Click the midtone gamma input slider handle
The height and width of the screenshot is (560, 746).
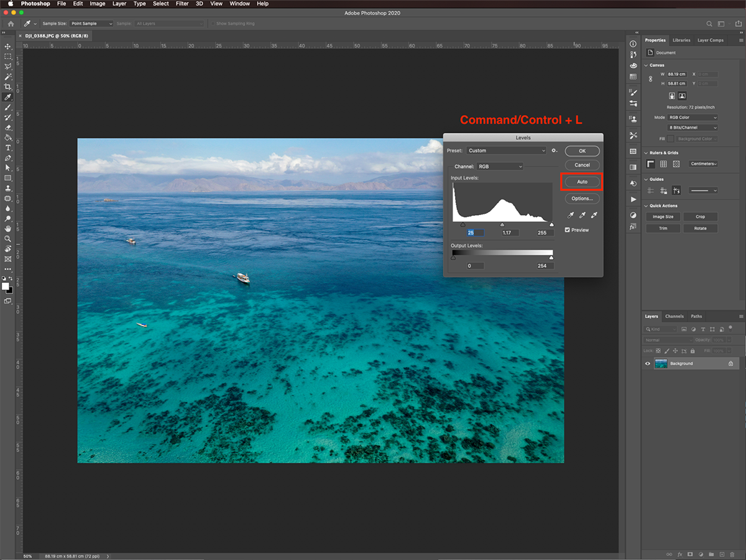[x=502, y=225]
